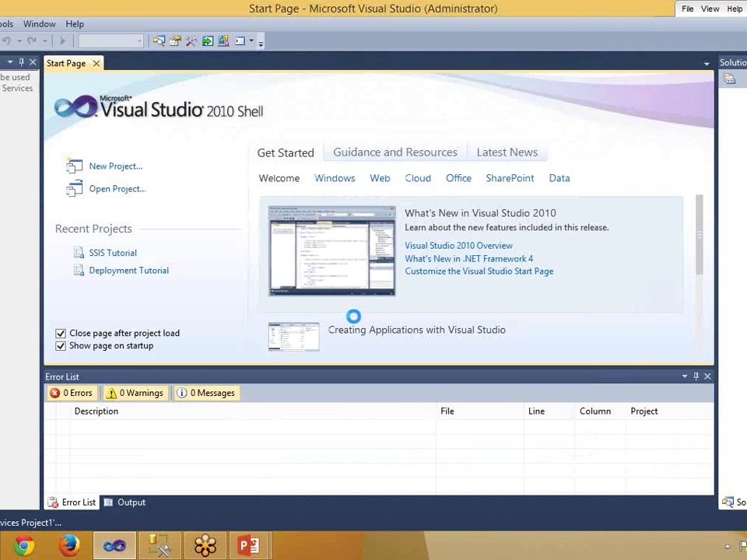Uncheck Close page after project load
747x560 pixels.
pos(61,333)
